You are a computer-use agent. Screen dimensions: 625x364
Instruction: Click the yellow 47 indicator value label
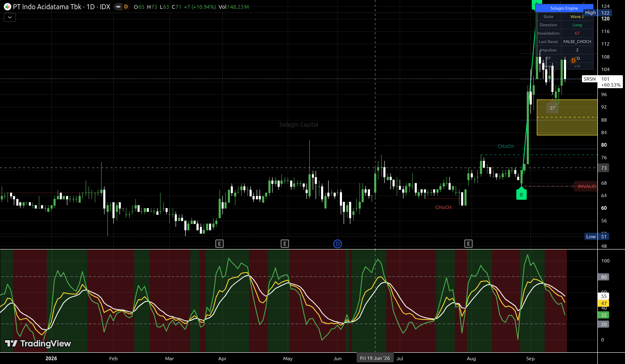click(604, 304)
